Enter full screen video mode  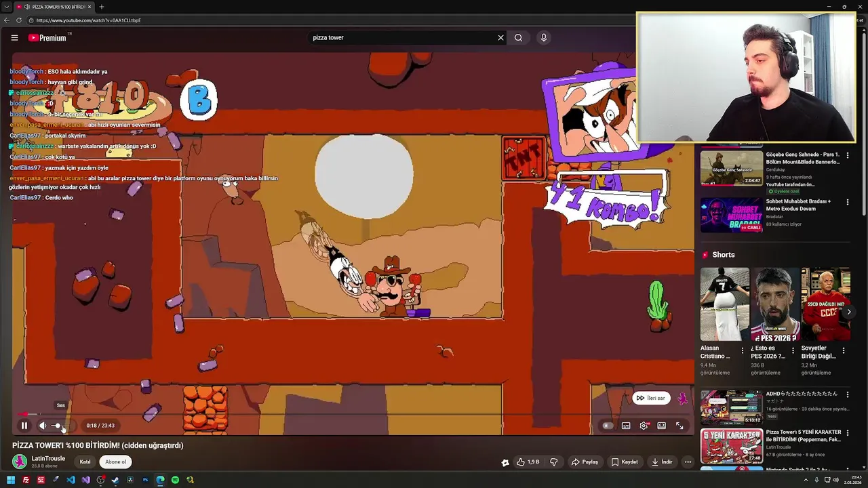point(679,426)
